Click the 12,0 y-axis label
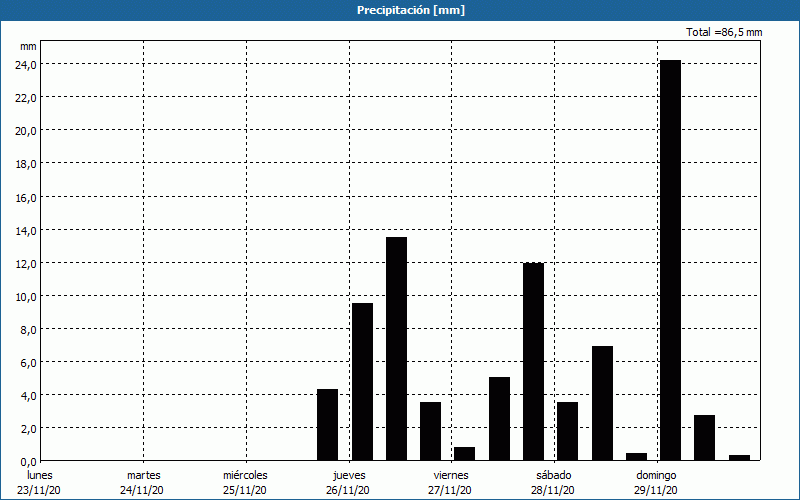The width and height of the screenshot is (800, 500). click(25, 264)
